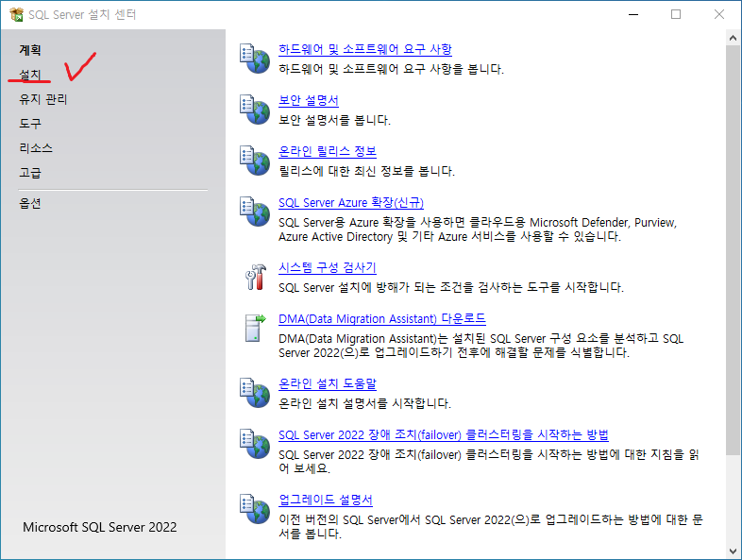Select 도구 in left navigation
Screen dimensions: 742x560
(x=30, y=124)
